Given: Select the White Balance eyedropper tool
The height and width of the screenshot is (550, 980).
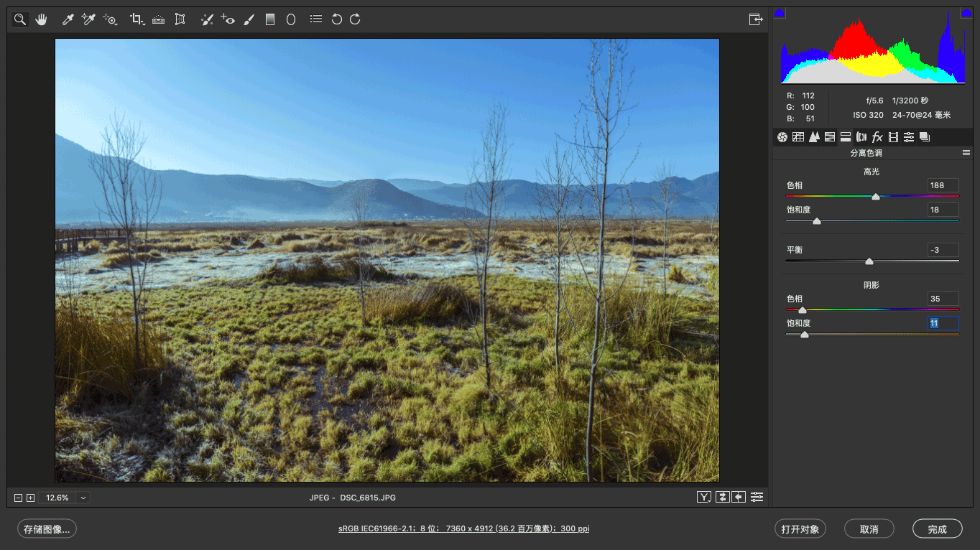Looking at the screenshot, I should (x=68, y=20).
